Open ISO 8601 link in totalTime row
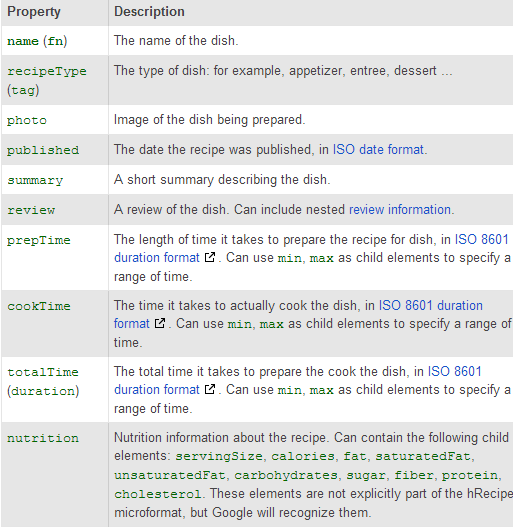 point(455,371)
